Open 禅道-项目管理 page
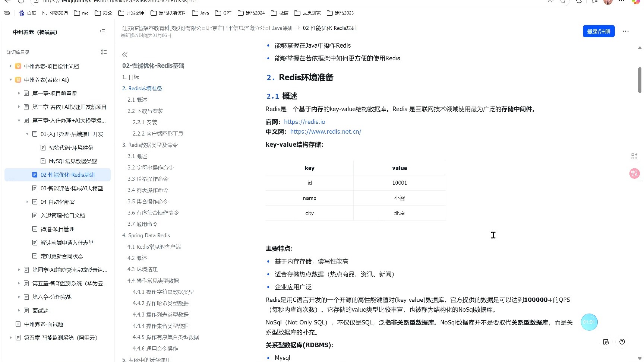 (x=57, y=229)
